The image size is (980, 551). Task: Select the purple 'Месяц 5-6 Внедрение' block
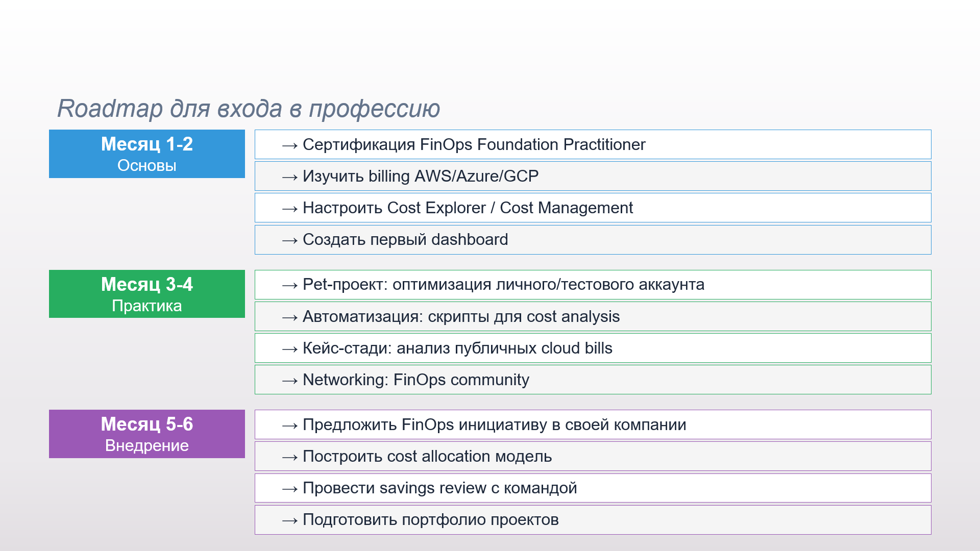tap(146, 434)
